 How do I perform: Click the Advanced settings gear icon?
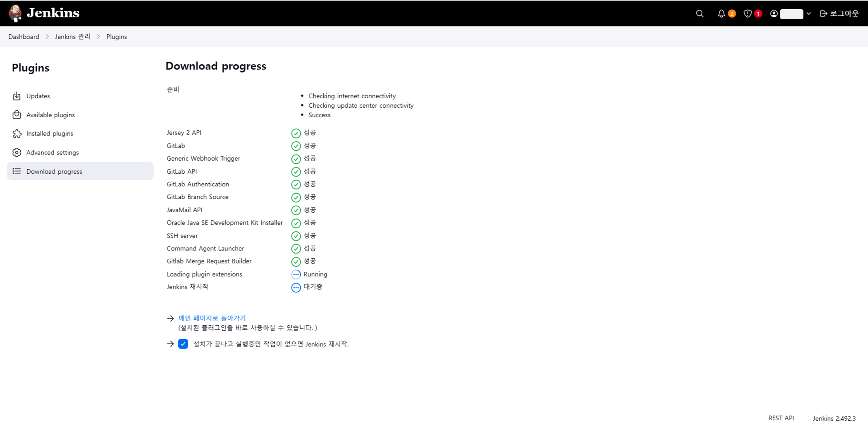coord(17,152)
